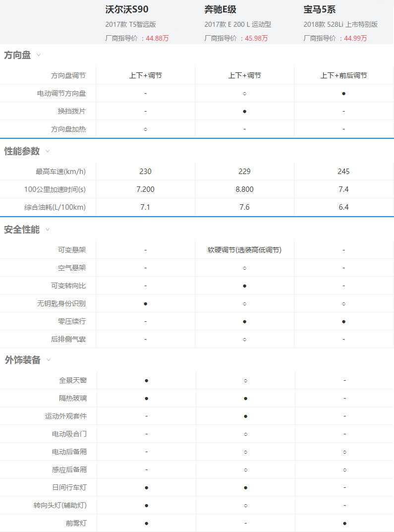
Task: Click the 8.800 acceleration value
Action: tap(244, 189)
